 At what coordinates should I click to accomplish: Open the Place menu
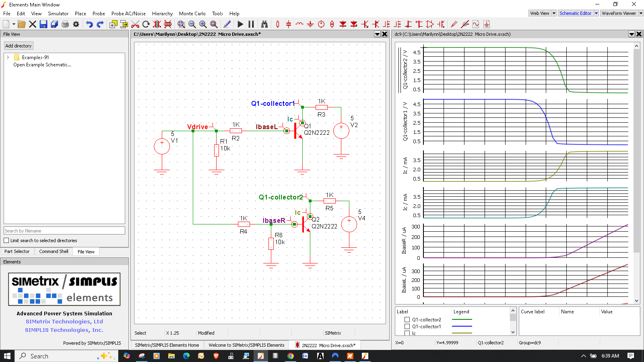[80, 13]
